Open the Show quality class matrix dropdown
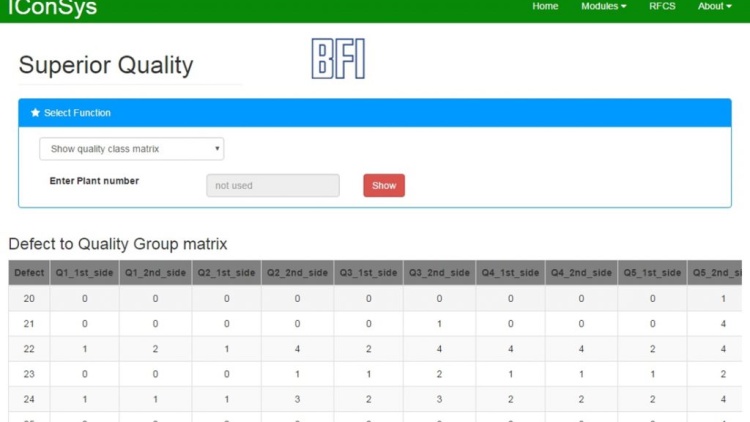Screen dimensions: 750x422 click(x=131, y=149)
